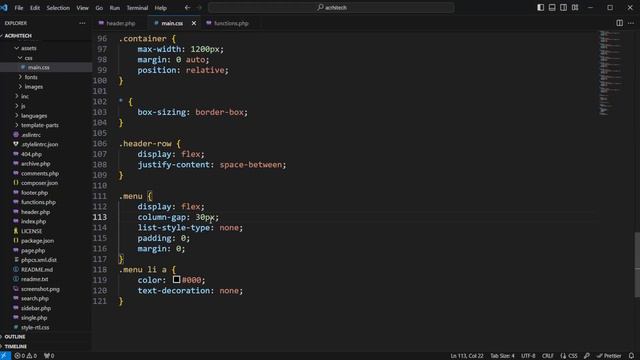Show errors and warnings count

(26, 356)
